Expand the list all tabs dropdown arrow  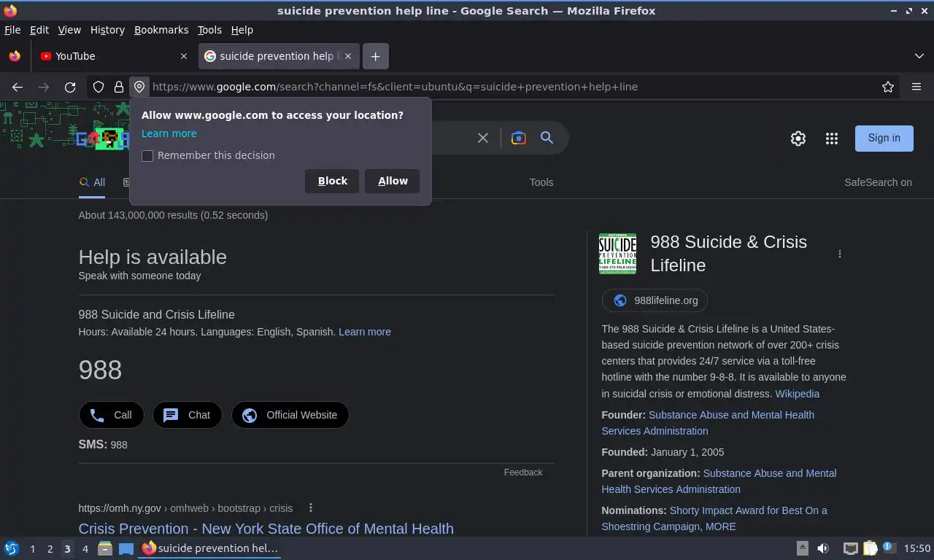tap(919, 56)
